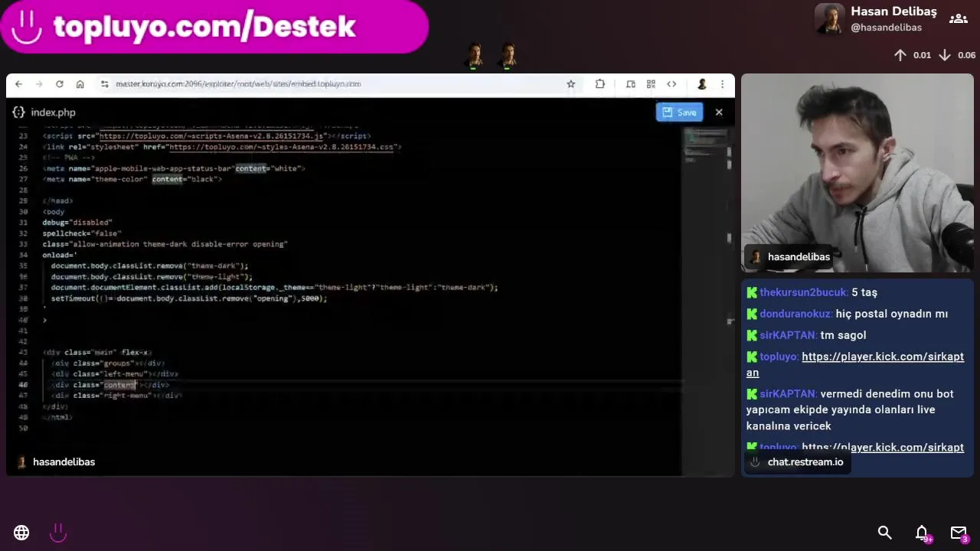Click the first small viewer avatar
Screen dimensions: 980x551
475,55
